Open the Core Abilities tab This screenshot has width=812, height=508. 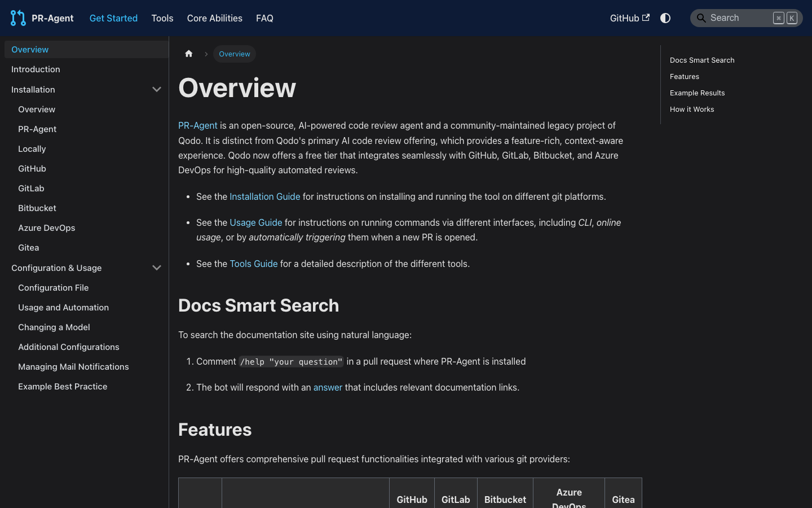tap(215, 18)
